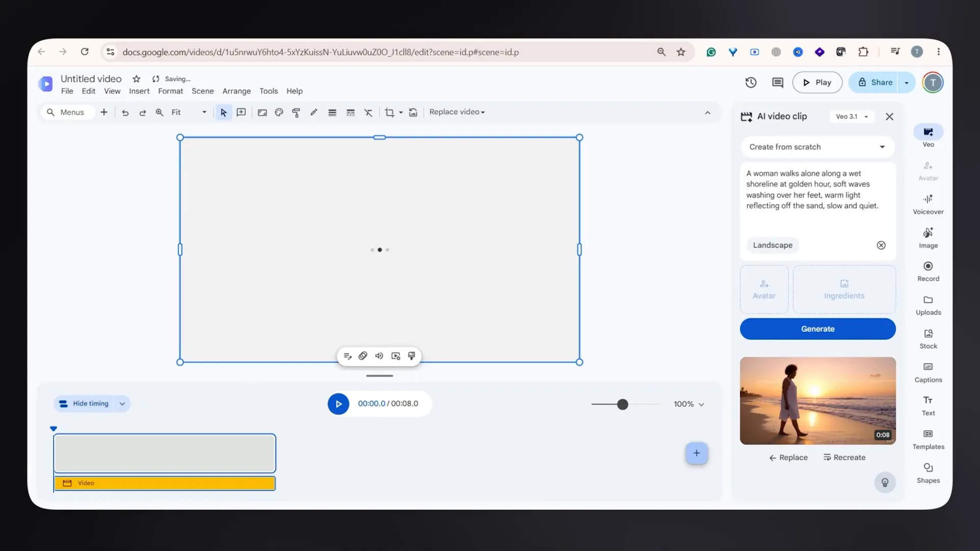Collapse the toolbar with the chevron
This screenshot has height=551, width=980.
[707, 113]
